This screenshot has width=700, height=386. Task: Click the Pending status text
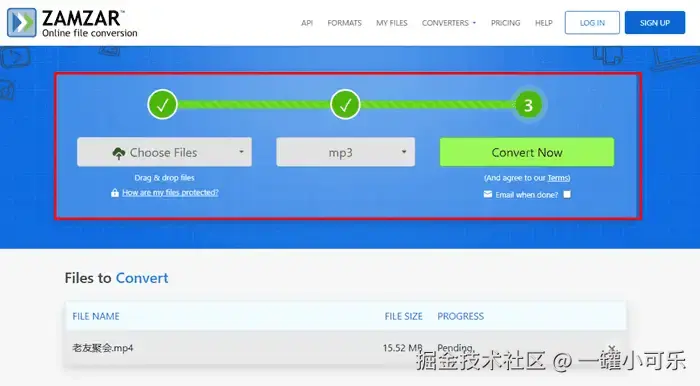coord(455,348)
